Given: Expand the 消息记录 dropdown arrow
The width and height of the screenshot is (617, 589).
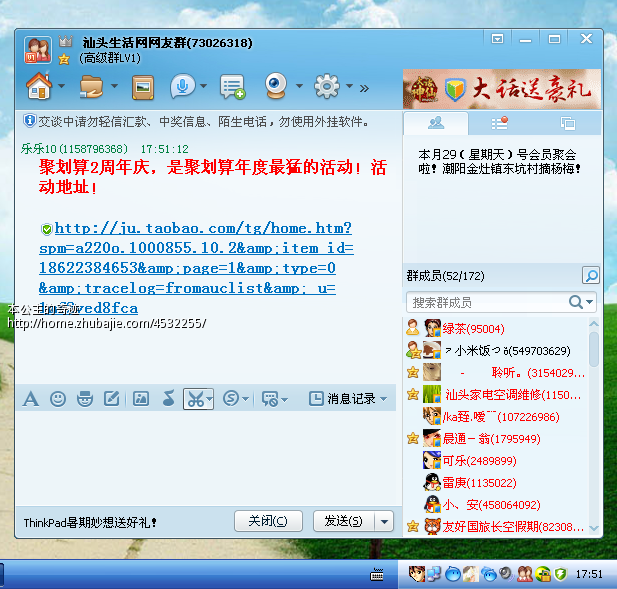Looking at the screenshot, I should pyautogui.click(x=384, y=399).
